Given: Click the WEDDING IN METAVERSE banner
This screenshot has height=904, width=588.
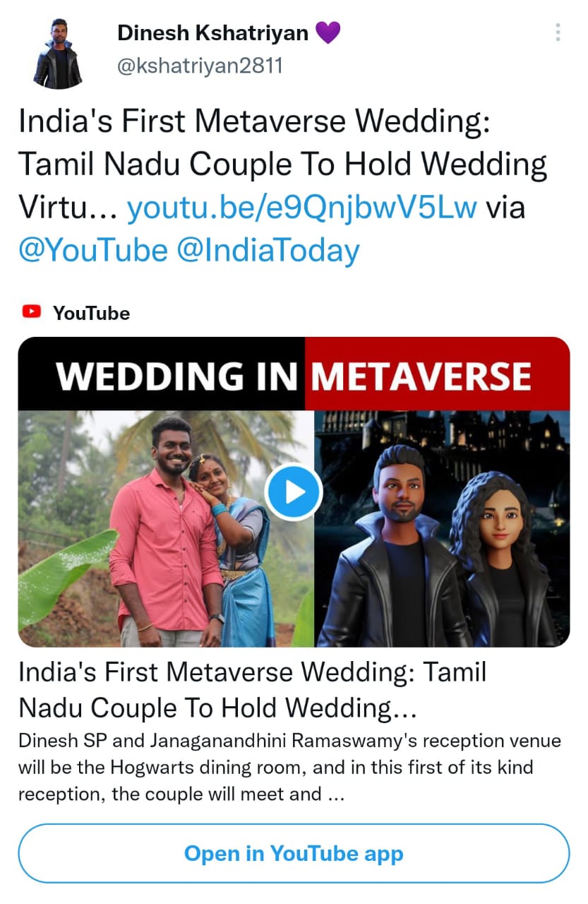Looking at the screenshot, I should [x=294, y=374].
